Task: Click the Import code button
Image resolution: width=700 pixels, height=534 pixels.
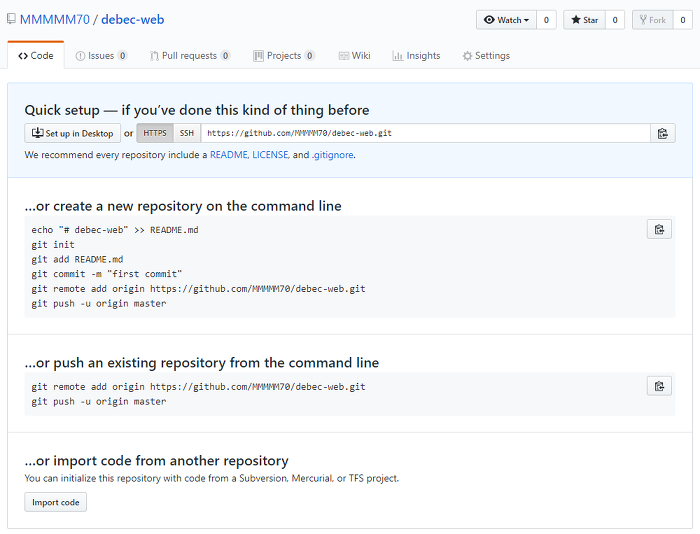Action: click(55, 502)
